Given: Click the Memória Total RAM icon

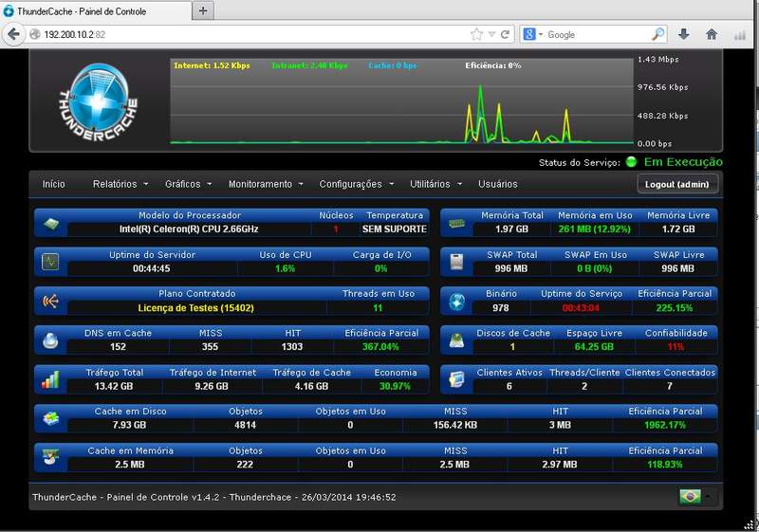Looking at the screenshot, I should (x=456, y=224).
